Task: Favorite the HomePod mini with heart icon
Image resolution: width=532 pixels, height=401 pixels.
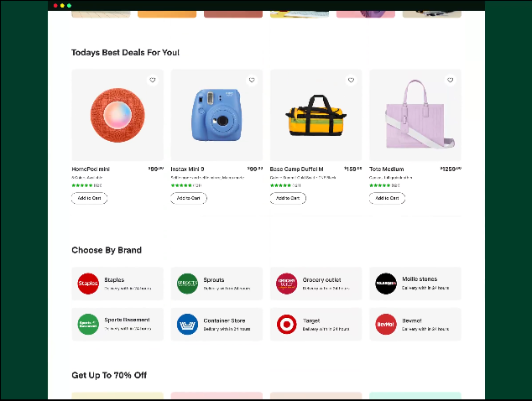Action: tap(152, 81)
